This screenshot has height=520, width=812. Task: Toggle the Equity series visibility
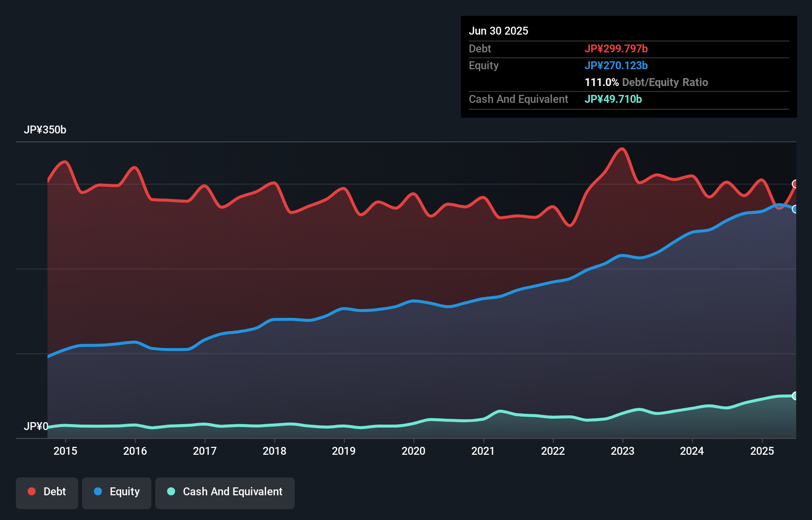[x=117, y=493]
